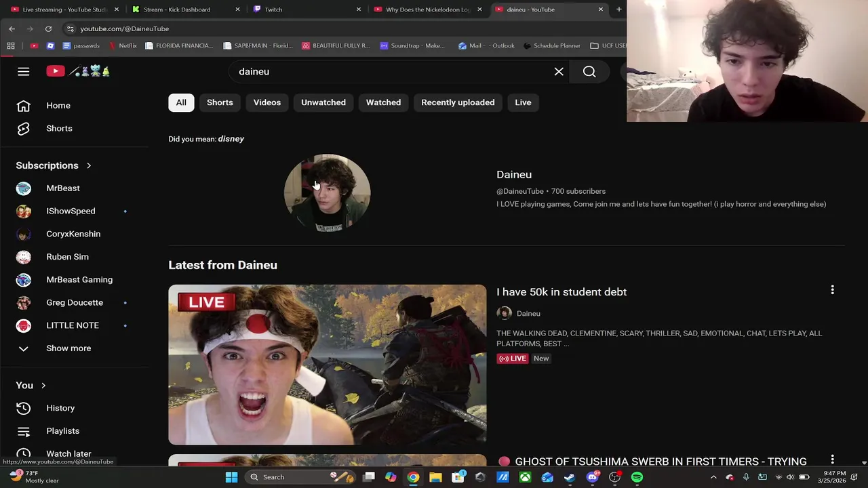
Task: Open live stream thumbnail with headband face
Action: pyautogui.click(x=328, y=365)
